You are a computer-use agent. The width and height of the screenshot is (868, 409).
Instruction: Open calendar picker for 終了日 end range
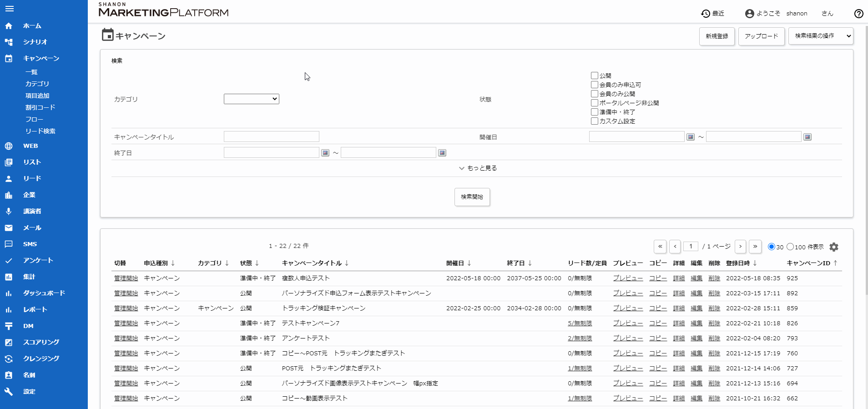click(x=442, y=153)
